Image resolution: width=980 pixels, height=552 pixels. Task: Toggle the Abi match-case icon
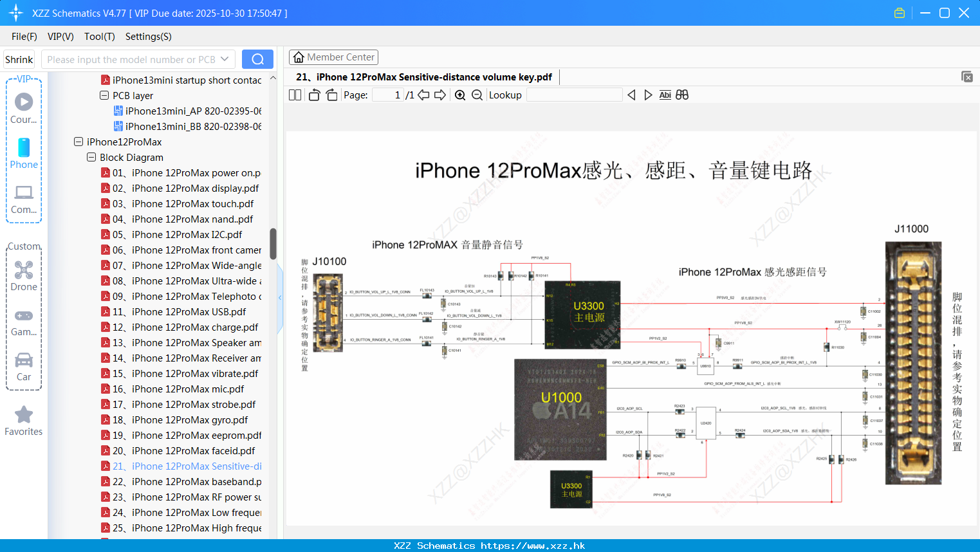click(x=665, y=95)
